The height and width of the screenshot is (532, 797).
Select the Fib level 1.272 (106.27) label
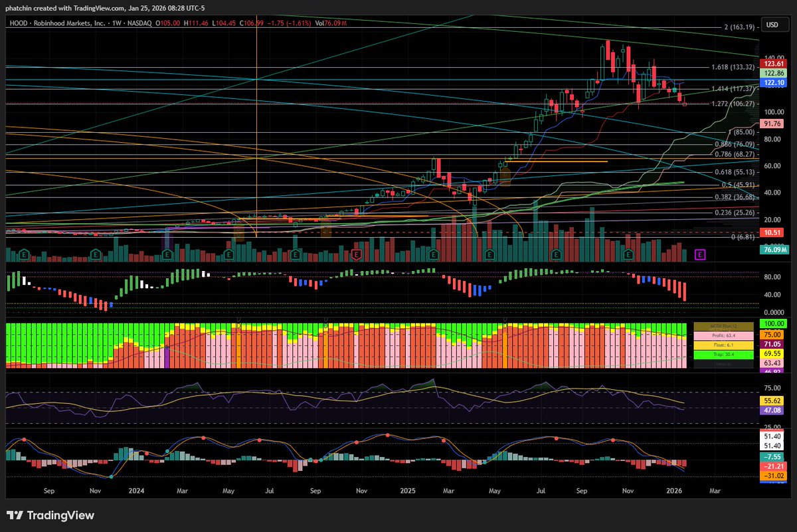pyautogui.click(x=732, y=104)
